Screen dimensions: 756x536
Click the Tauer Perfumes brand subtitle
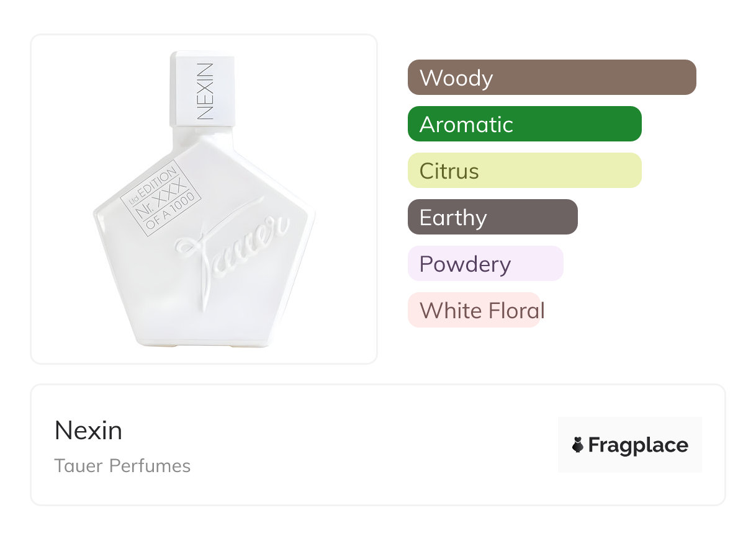click(122, 466)
